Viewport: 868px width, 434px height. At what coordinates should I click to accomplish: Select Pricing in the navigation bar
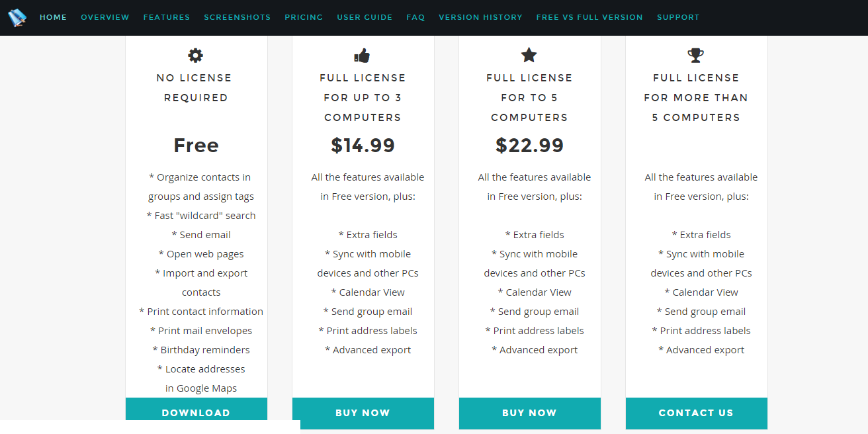(x=304, y=17)
